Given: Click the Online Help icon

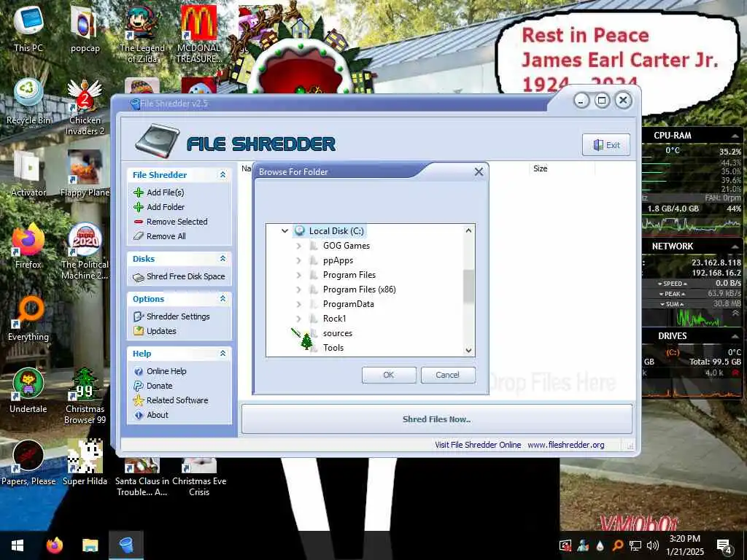Looking at the screenshot, I should [138, 371].
